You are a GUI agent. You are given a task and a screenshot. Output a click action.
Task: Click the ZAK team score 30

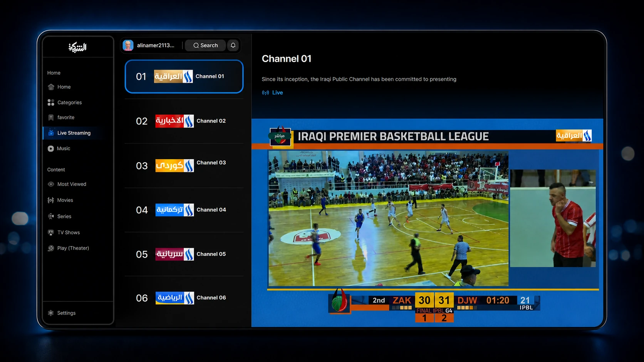(424, 300)
